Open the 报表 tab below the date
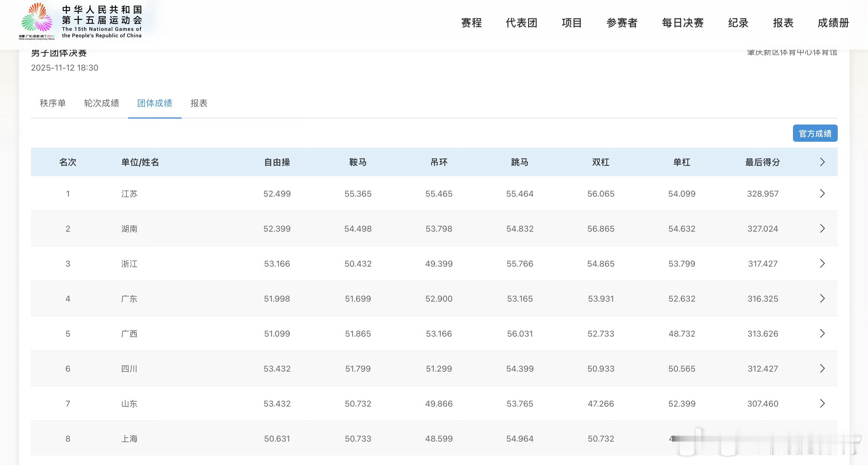This screenshot has width=868, height=465. [199, 103]
